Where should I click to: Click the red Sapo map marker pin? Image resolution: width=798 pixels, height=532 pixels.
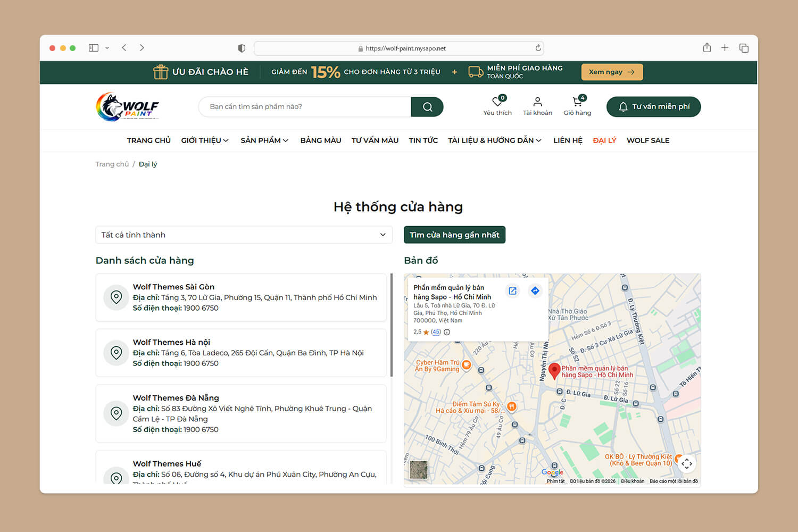point(554,371)
